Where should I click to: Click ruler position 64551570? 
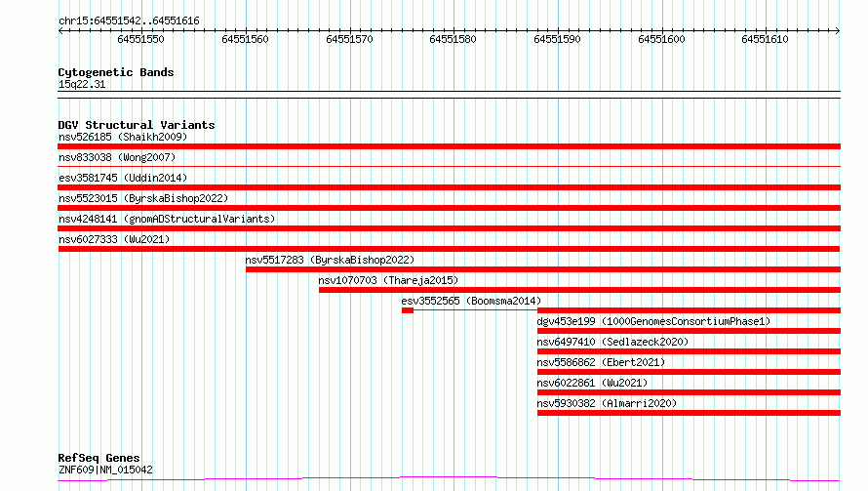[349, 39]
